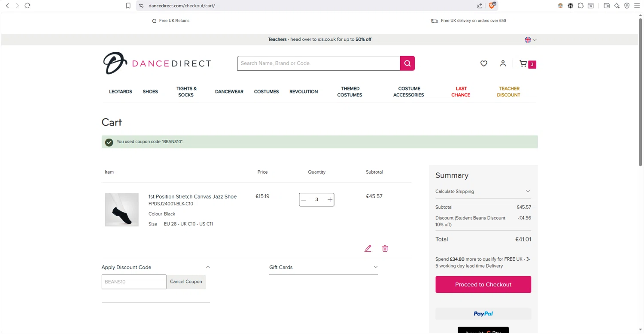Click the £15.19 price value

262,196
